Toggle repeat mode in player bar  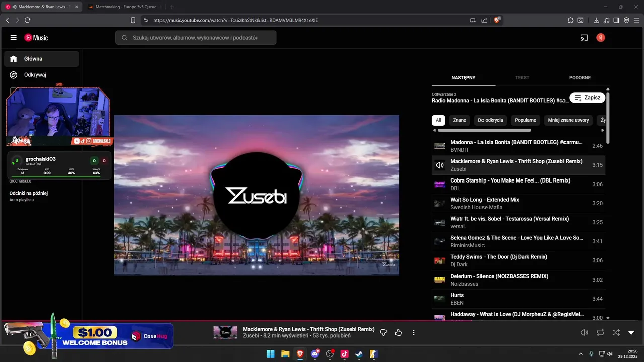tap(600, 332)
